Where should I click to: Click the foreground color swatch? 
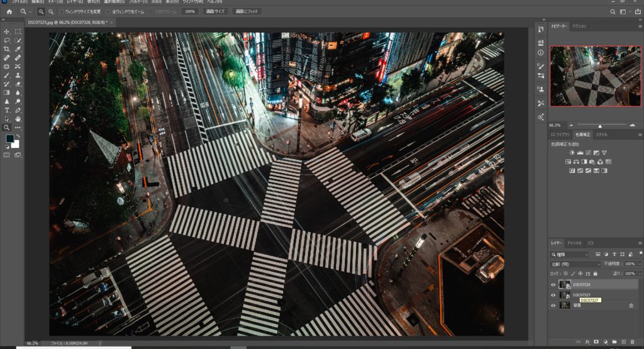tap(9, 139)
